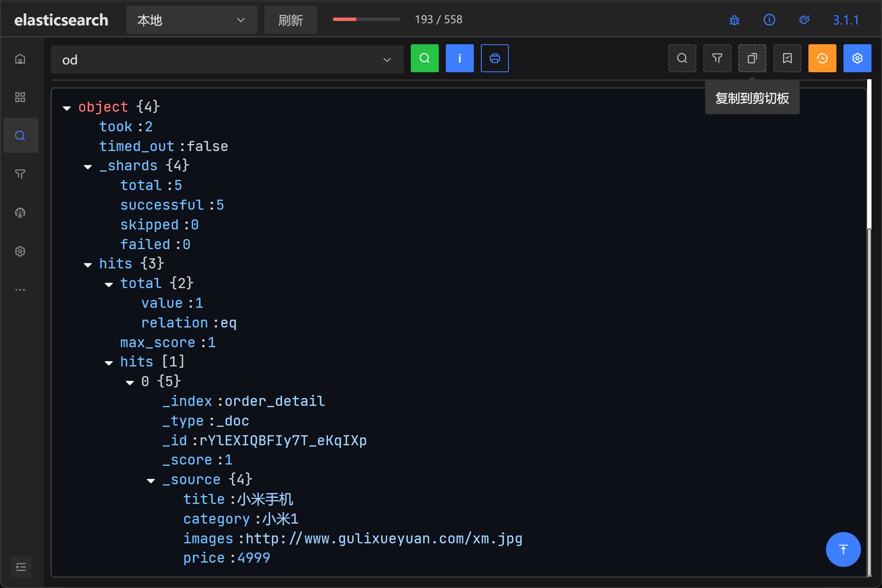Click the copy to clipboard icon
The height and width of the screenshot is (588, 882).
752,58
